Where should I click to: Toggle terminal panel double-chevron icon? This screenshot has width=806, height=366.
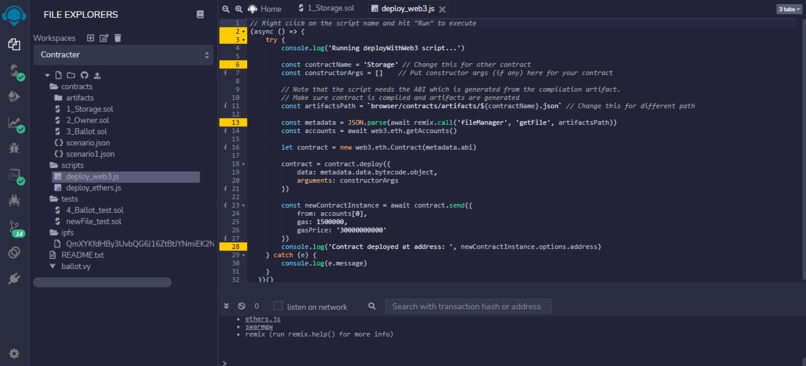(226, 306)
